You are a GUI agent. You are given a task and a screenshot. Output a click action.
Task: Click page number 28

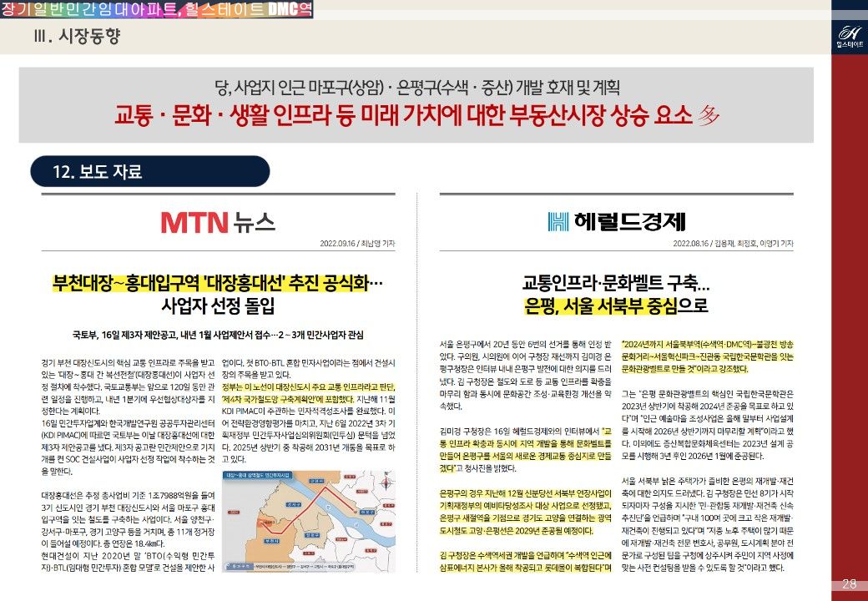(x=849, y=583)
